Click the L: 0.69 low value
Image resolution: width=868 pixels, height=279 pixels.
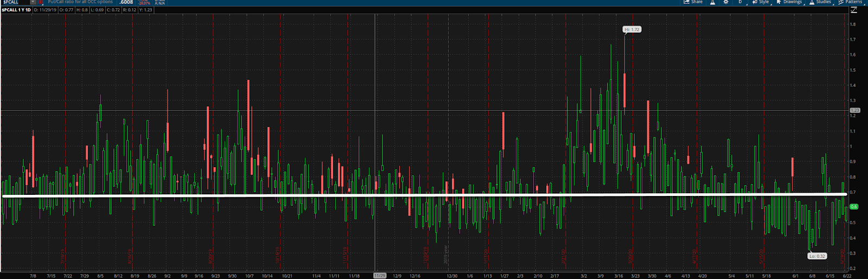tap(97, 10)
